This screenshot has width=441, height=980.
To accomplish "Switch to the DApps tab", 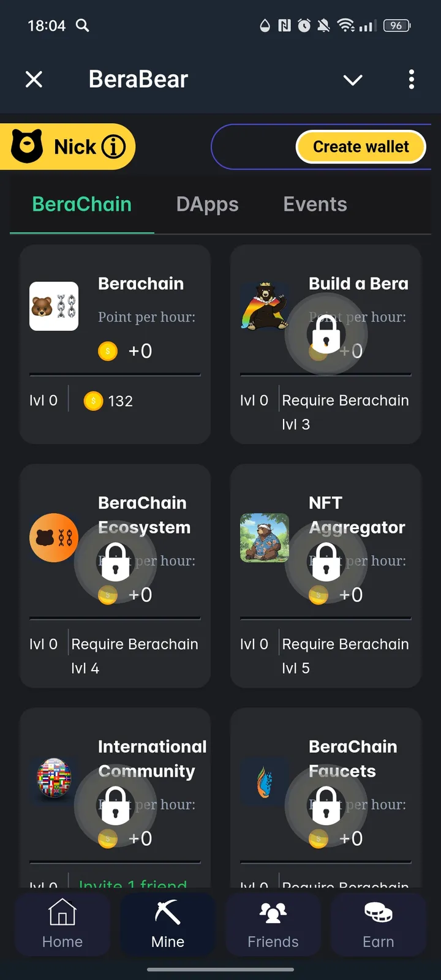I will coord(207,204).
